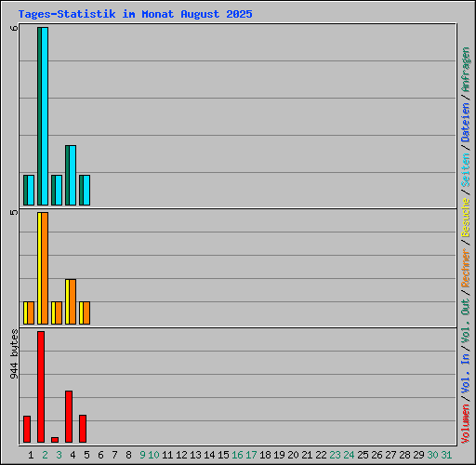Click the title Tages-Statistik im Monat August 2025
Screen dimensions: 476x465
point(135,14)
